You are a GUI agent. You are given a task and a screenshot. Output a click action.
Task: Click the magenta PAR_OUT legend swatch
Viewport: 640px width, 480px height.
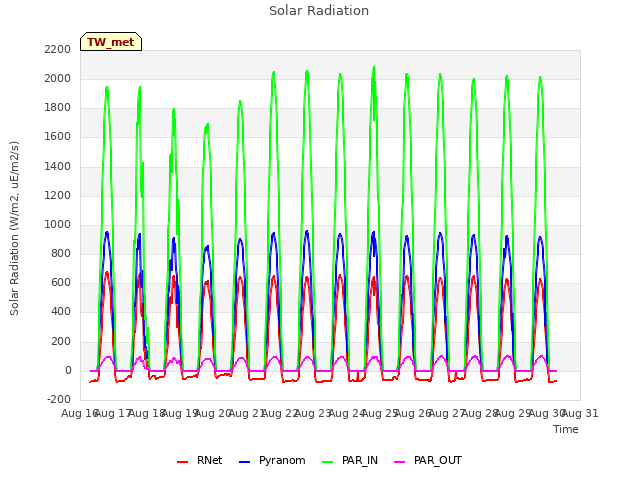tap(400, 461)
